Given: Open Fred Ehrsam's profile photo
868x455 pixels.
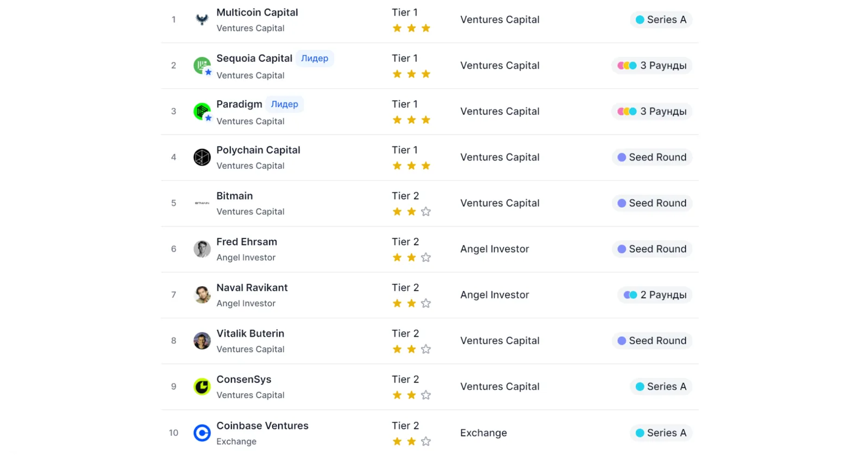Looking at the screenshot, I should click(202, 249).
